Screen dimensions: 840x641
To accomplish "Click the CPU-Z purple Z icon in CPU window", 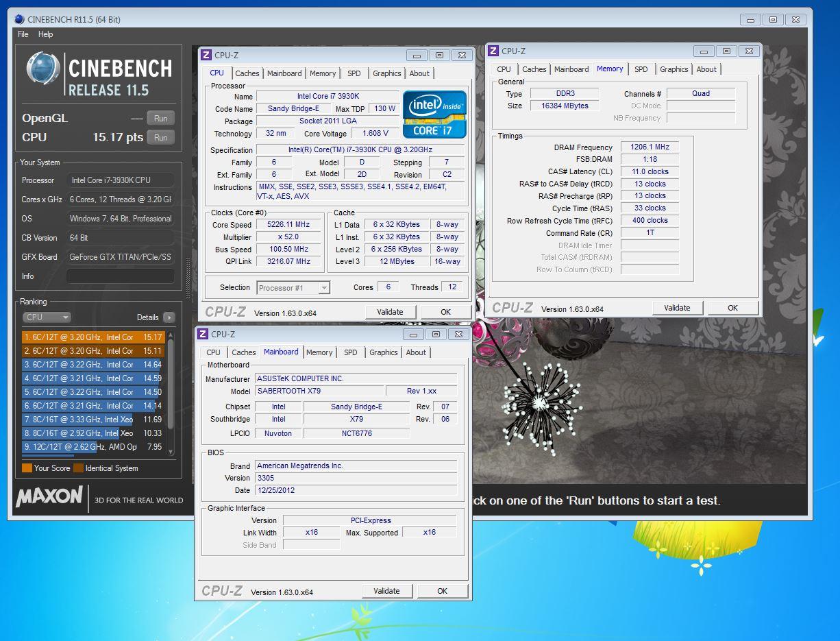I will (x=206, y=55).
